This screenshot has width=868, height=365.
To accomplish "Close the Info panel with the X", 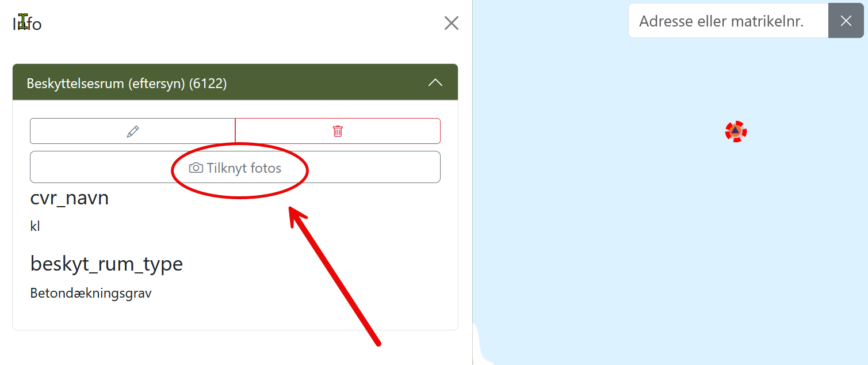I will pyautogui.click(x=452, y=23).
